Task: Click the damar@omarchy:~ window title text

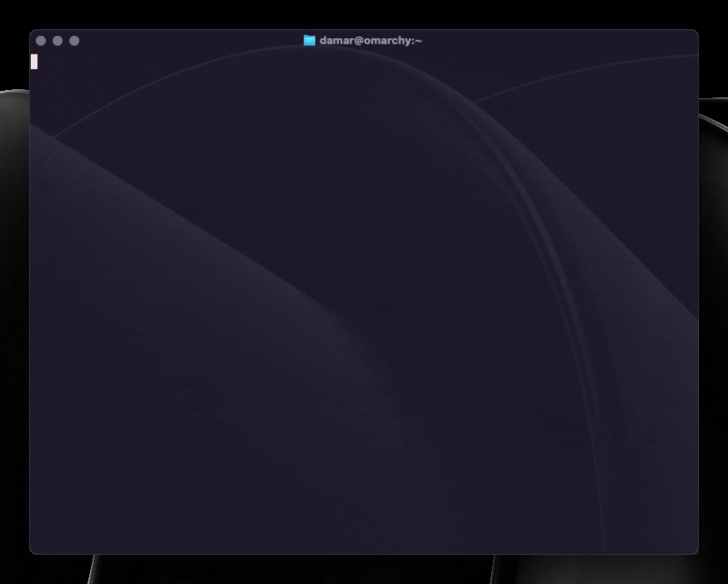Action: coord(370,41)
